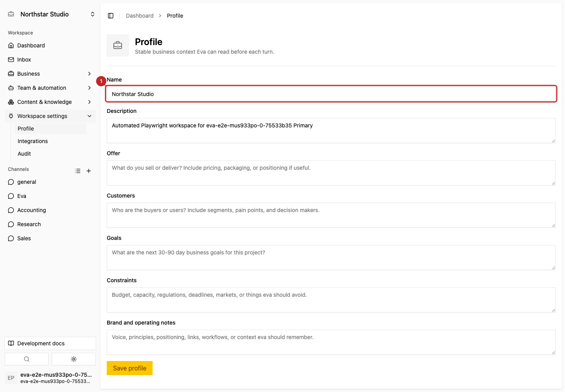Screen dimensions: 565x392
Task: Click the Northstar Studio briefcase icon
Action: tap(11, 14)
